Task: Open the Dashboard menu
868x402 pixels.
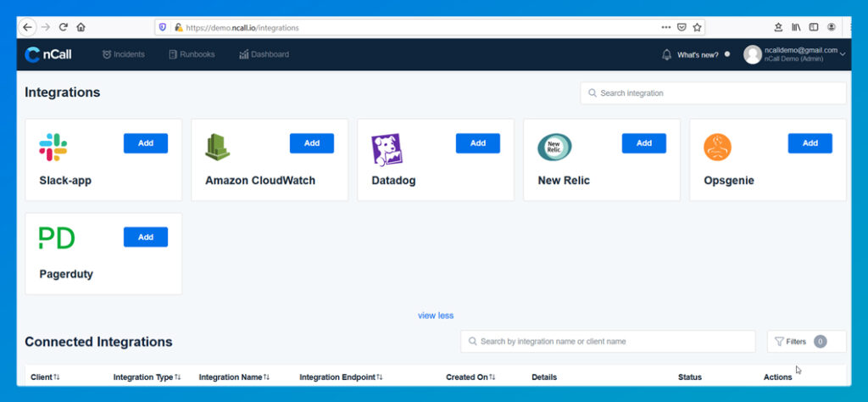Action: pyautogui.click(x=264, y=54)
